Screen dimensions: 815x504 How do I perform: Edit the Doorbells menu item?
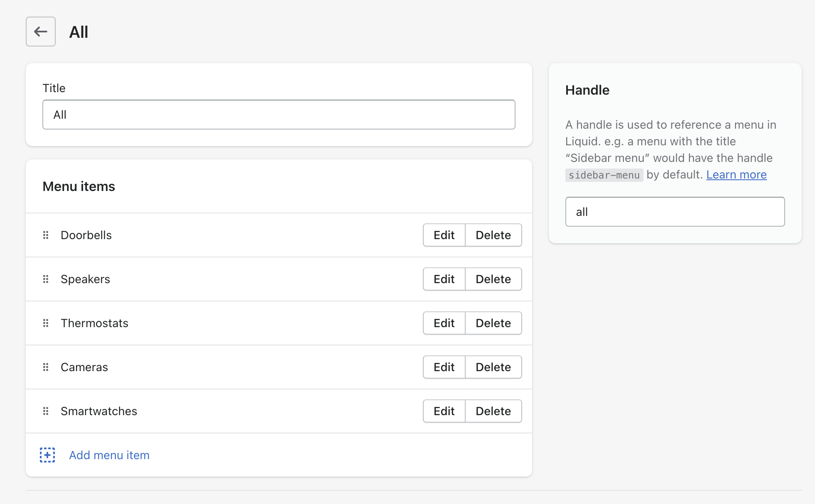(444, 235)
